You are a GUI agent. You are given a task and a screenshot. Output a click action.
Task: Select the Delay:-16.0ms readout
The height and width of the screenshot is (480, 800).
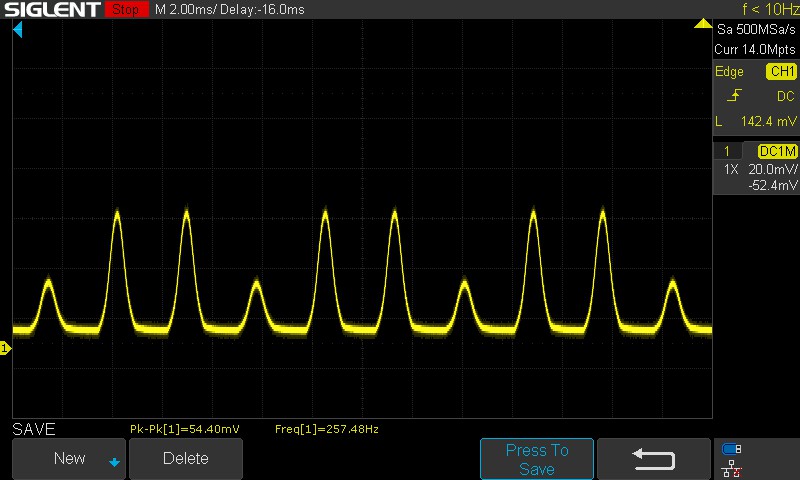262,10
